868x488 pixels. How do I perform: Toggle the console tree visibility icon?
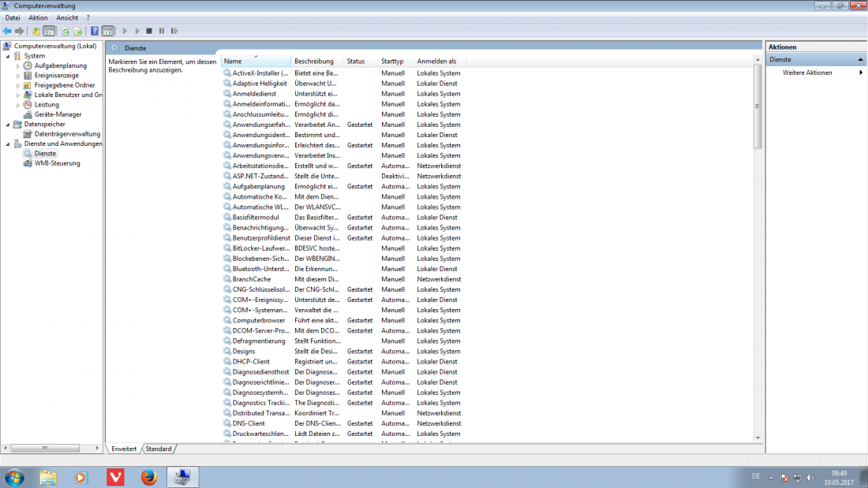coord(48,31)
